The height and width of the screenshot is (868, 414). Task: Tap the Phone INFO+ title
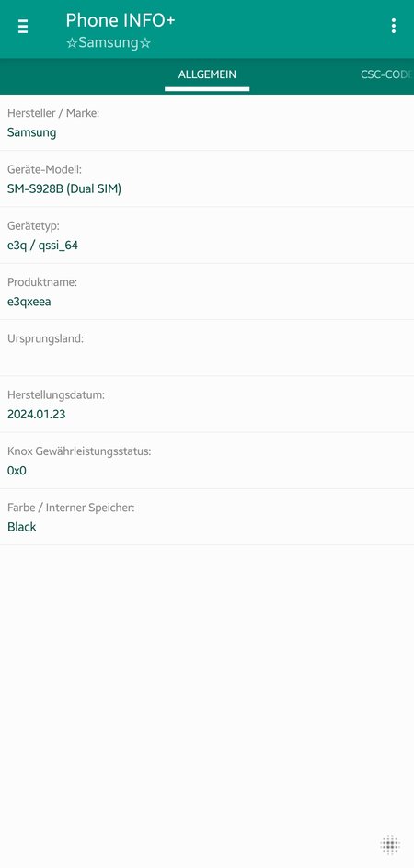pos(121,20)
